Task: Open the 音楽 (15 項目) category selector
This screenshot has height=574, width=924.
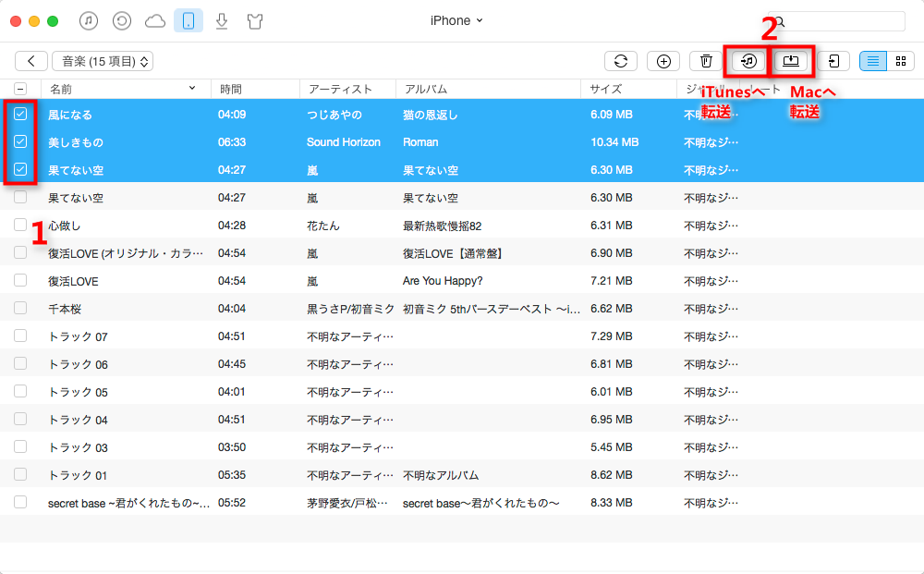Action: coord(103,61)
